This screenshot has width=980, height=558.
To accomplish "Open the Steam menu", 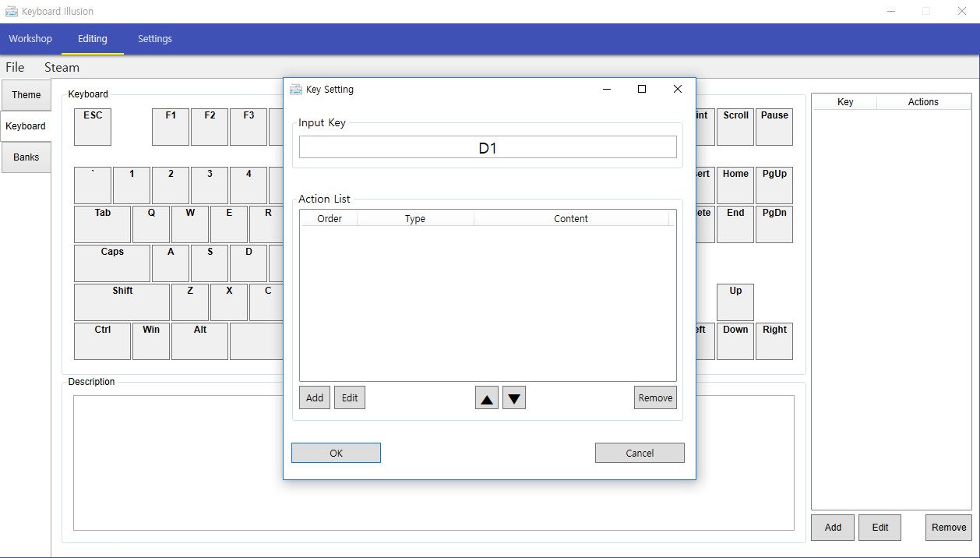I will coord(62,67).
